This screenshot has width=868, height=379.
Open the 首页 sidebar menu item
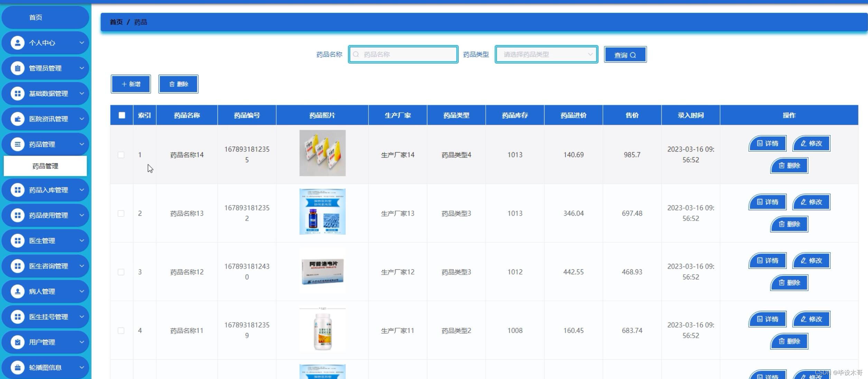[45, 17]
